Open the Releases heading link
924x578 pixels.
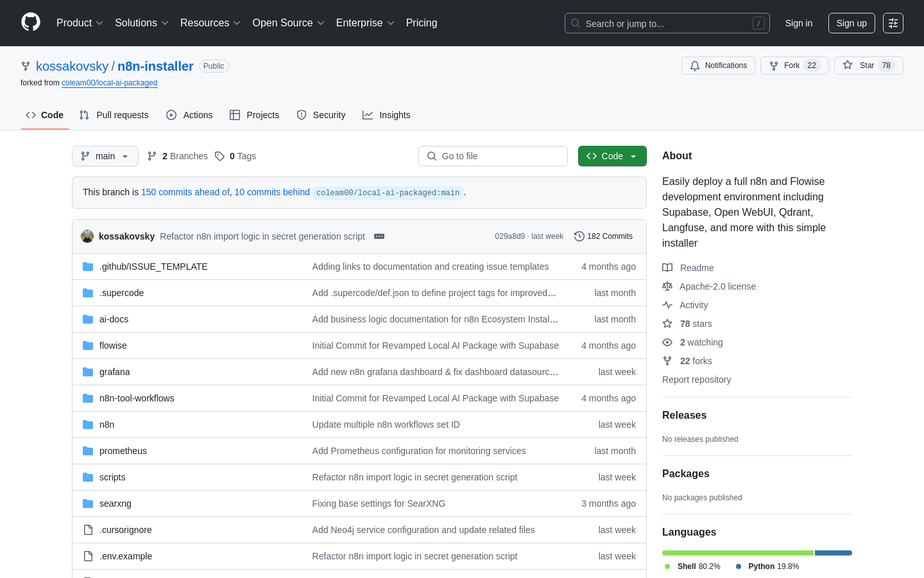click(684, 416)
